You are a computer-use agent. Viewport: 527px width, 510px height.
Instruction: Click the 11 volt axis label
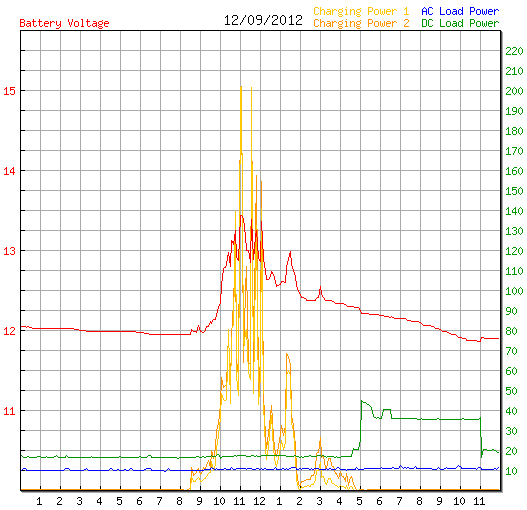9,411
